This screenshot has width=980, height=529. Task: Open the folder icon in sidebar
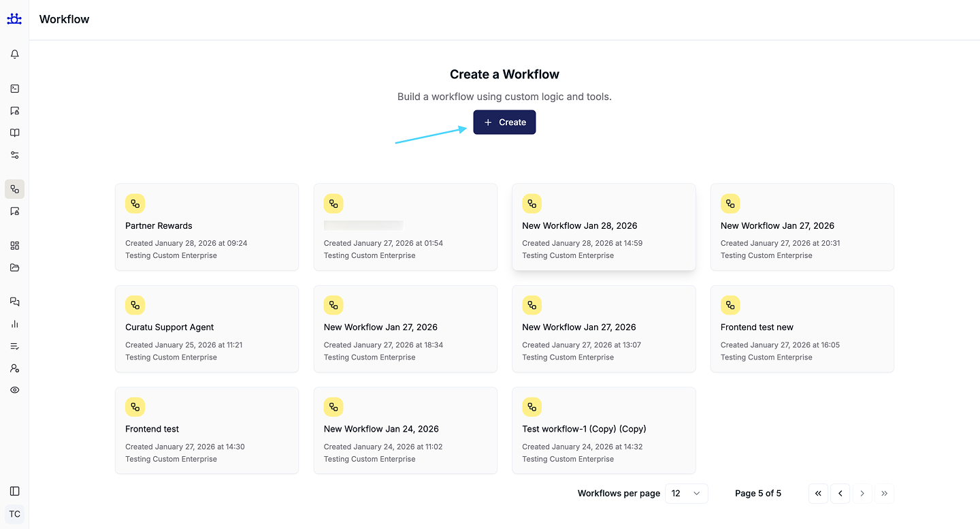click(x=14, y=268)
